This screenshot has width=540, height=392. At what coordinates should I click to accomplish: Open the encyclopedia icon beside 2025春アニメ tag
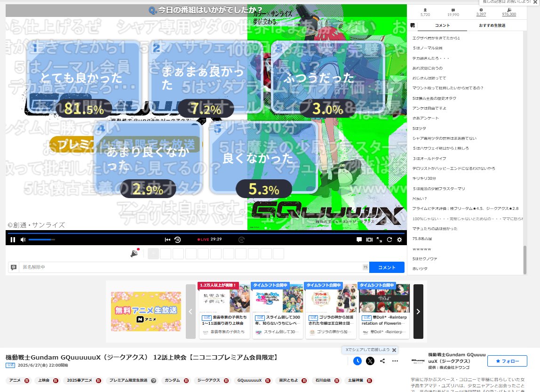98,381
